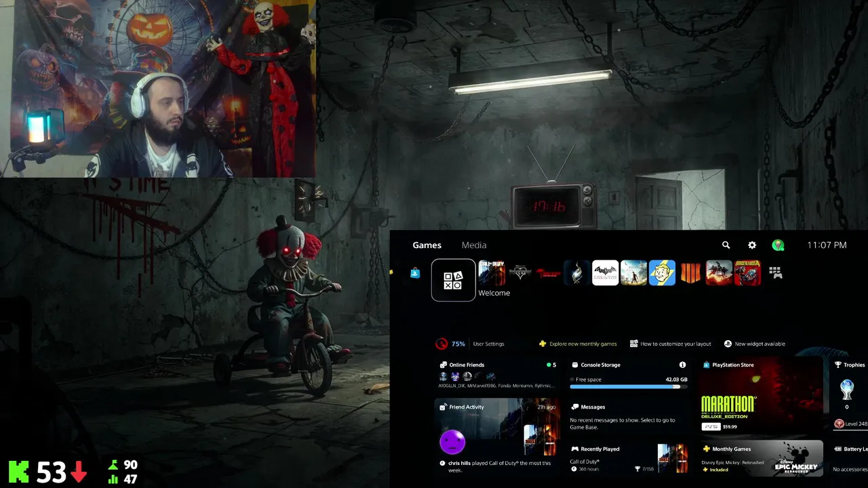Click the Console Storage info icon
The width and height of the screenshot is (868, 488).
(682, 365)
